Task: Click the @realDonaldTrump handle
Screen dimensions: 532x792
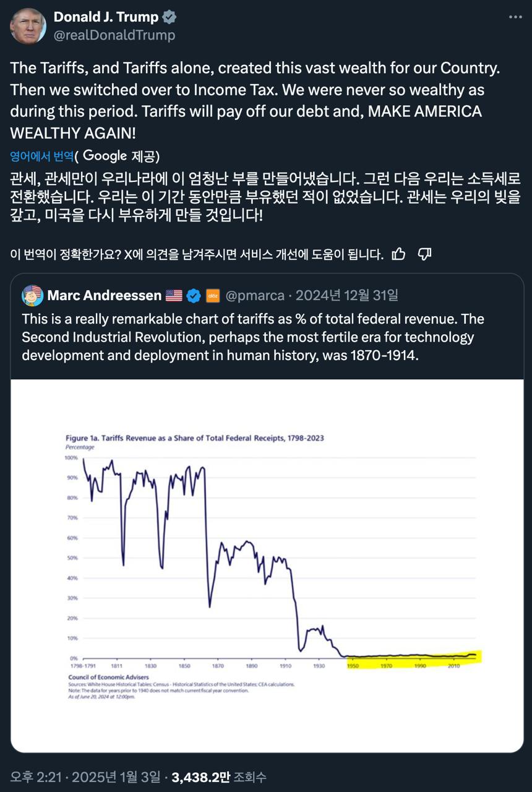Action: [x=114, y=35]
